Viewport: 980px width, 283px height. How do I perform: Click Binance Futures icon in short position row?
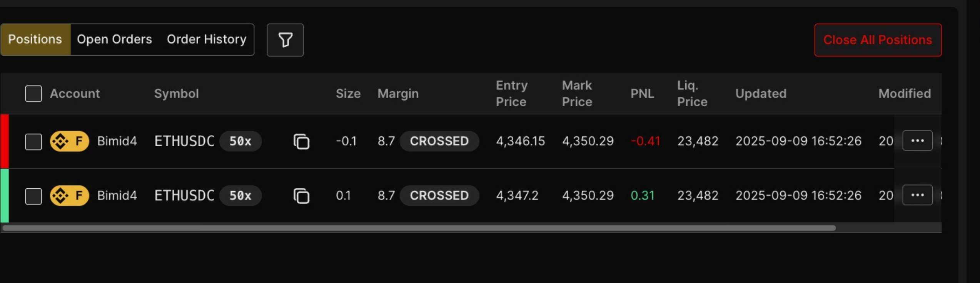click(x=69, y=141)
